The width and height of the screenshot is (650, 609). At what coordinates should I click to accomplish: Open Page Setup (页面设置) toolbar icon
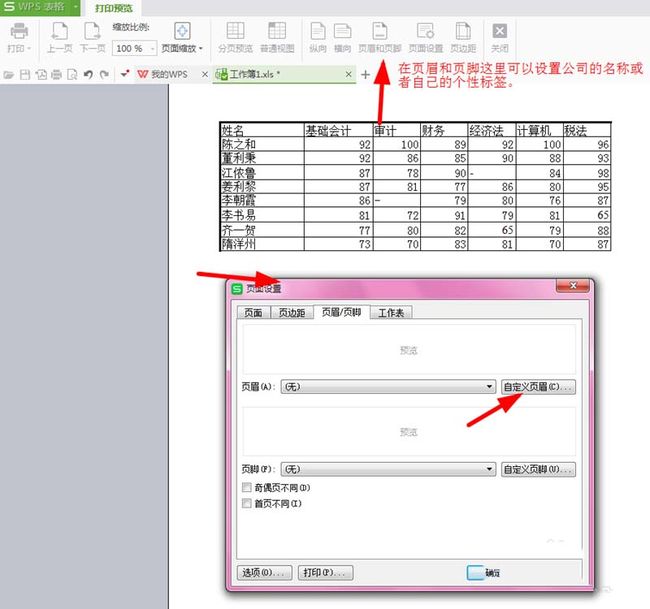(426, 38)
